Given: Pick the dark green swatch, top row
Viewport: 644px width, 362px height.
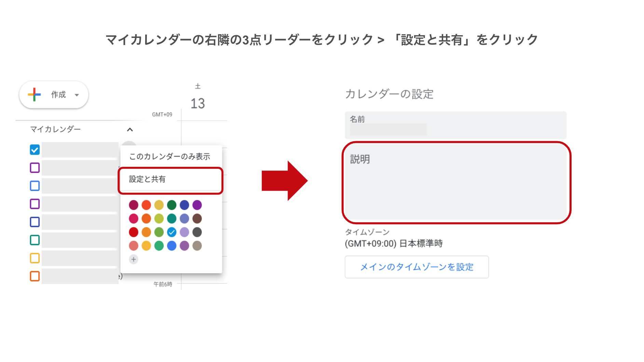Looking at the screenshot, I should [x=172, y=205].
